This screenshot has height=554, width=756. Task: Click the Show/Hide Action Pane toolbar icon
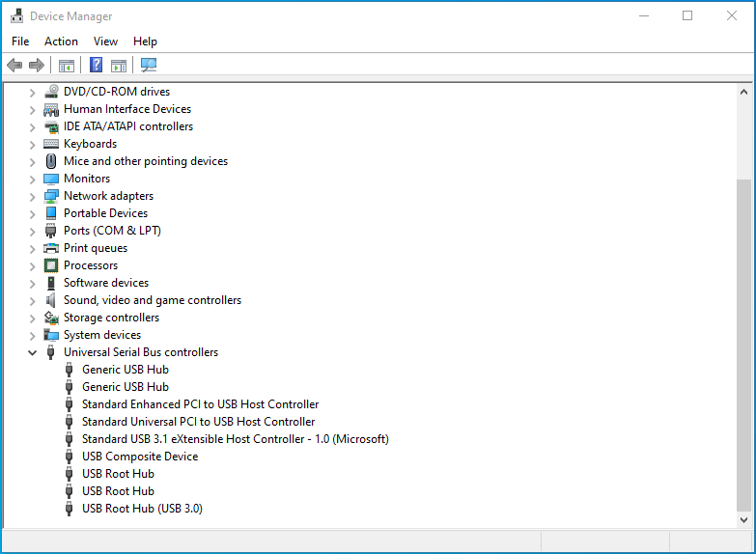click(x=119, y=66)
